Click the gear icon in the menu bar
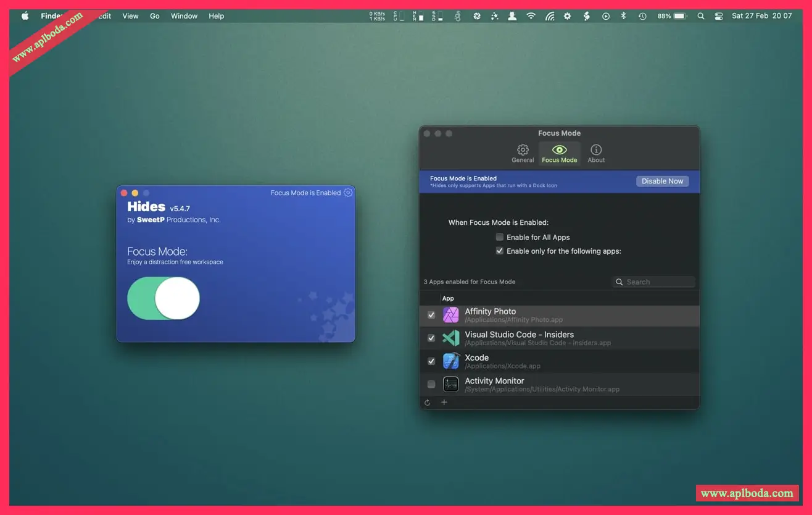 click(568, 16)
